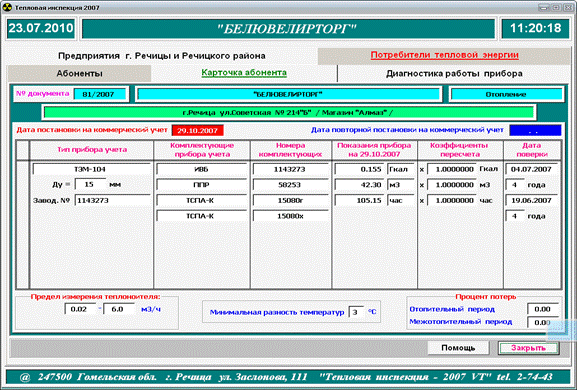The image size is (577, 390).
Task: Click ТСПА-К field with number 15080г
Action: click(201, 201)
